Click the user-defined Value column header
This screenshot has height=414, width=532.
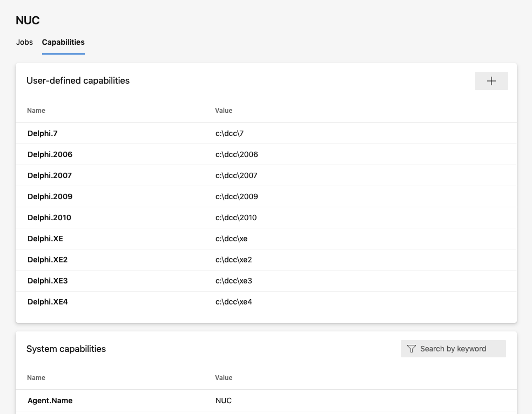pos(224,111)
